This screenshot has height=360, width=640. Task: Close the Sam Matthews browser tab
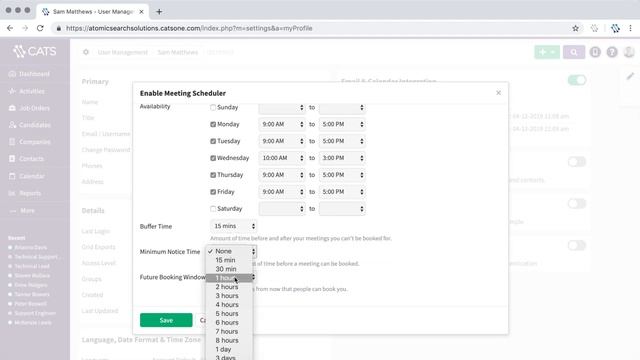(141, 11)
